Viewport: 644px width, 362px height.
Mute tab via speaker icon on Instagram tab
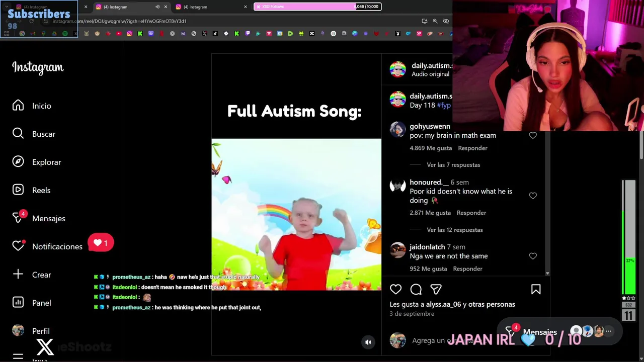(x=157, y=7)
